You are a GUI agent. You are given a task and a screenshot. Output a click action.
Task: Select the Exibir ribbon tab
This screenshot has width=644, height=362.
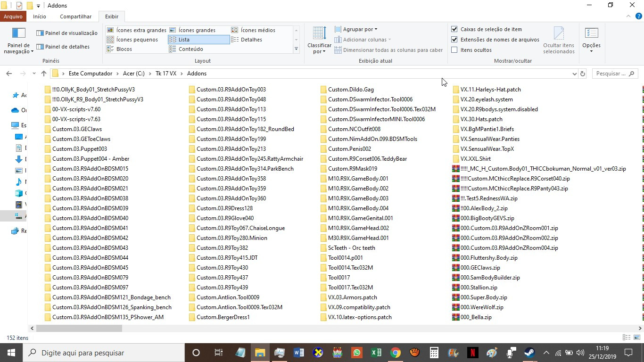[112, 16]
